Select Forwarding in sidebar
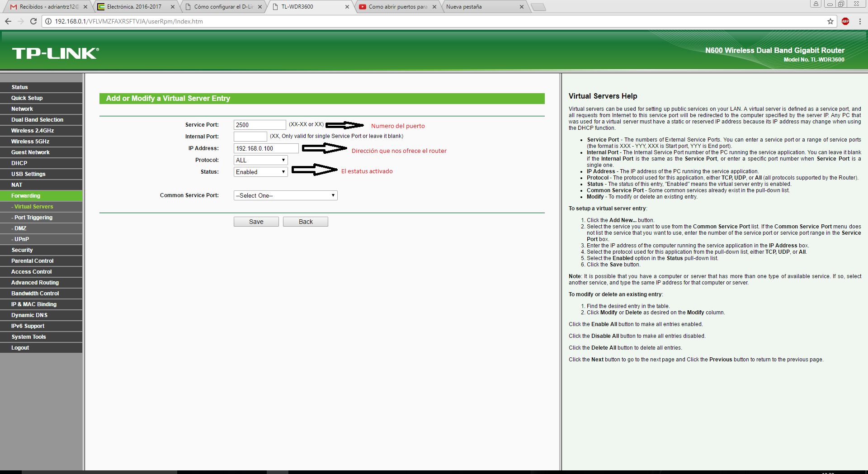The image size is (868, 474). pyautogui.click(x=41, y=196)
